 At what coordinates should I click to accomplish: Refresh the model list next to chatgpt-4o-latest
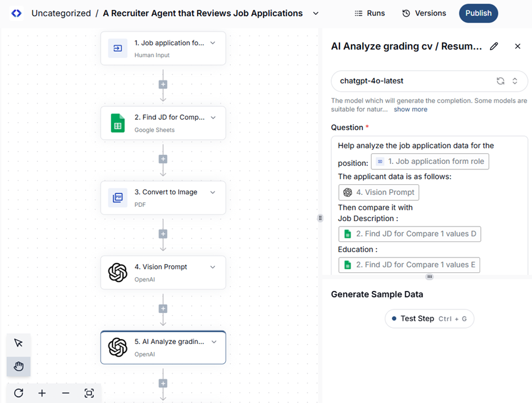pyautogui.click(x=500, y=81)
